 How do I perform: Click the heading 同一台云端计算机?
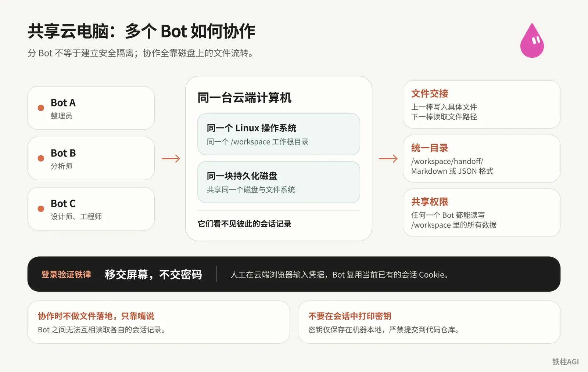tap(244, 98)
